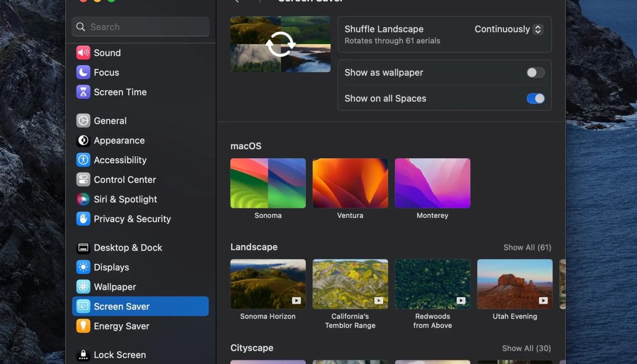Click the shuffle landscape preview image

[280, 44]
